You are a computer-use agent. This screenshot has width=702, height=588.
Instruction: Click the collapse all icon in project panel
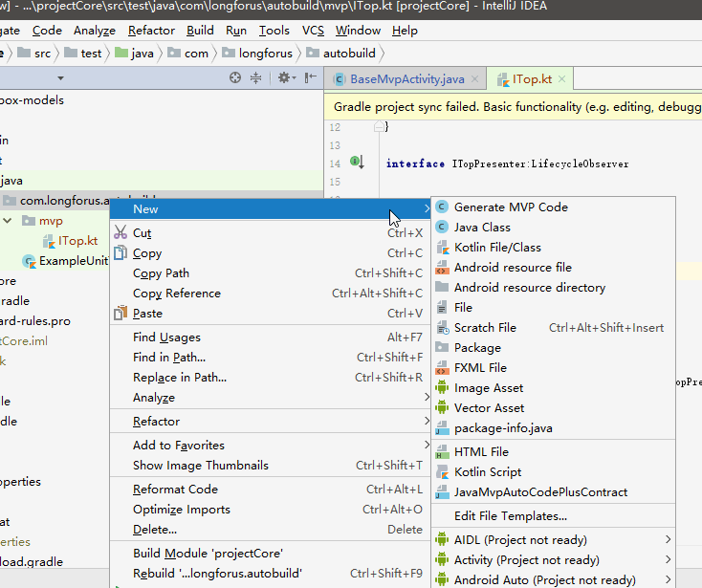(255, 77)
